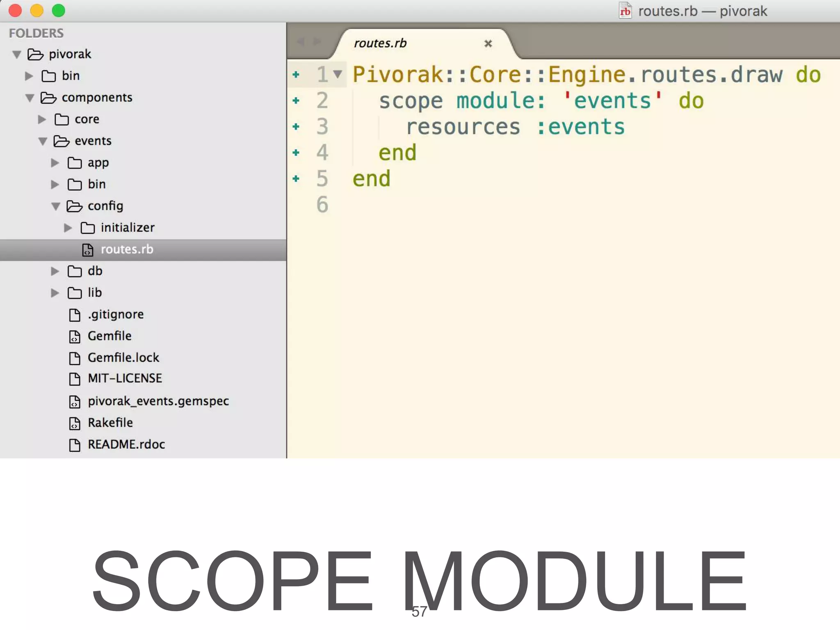840x630 pixels.
Task: Select the components folder label
Action: [97, 98]
